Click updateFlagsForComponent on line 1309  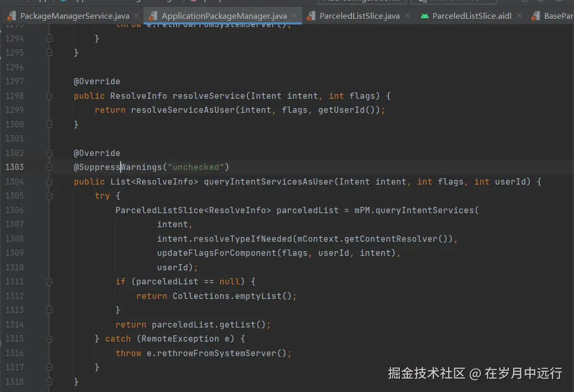tap(217, 253)
